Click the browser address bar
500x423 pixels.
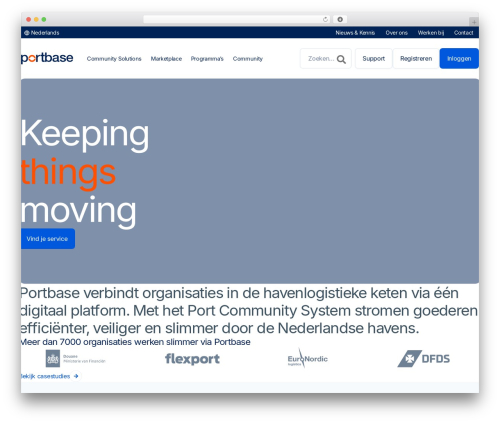(x=237, y=19)
